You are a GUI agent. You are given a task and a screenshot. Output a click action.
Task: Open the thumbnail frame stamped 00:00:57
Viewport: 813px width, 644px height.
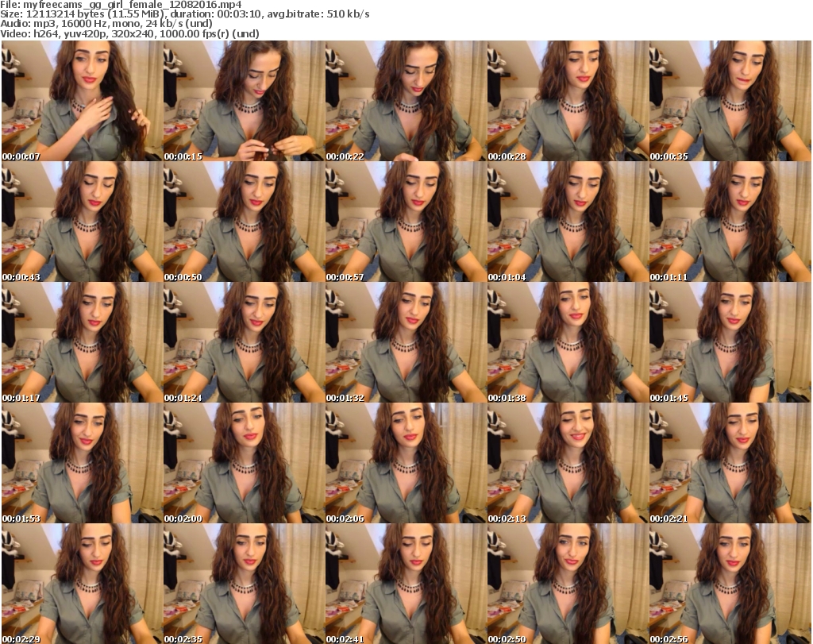(x=406, y=222)
